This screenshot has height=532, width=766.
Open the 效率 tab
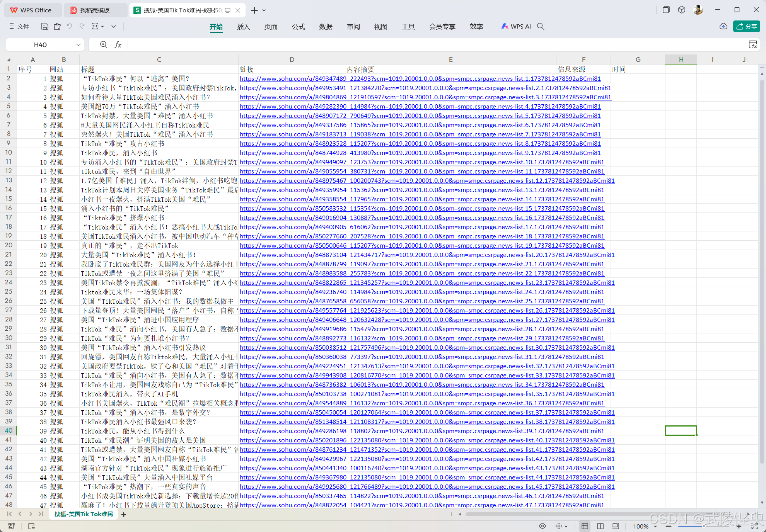(x=476, y=27)
